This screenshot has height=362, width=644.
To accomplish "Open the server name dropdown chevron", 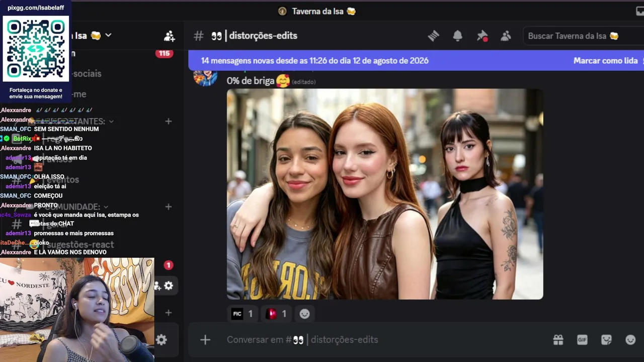I will coord(108,35).
